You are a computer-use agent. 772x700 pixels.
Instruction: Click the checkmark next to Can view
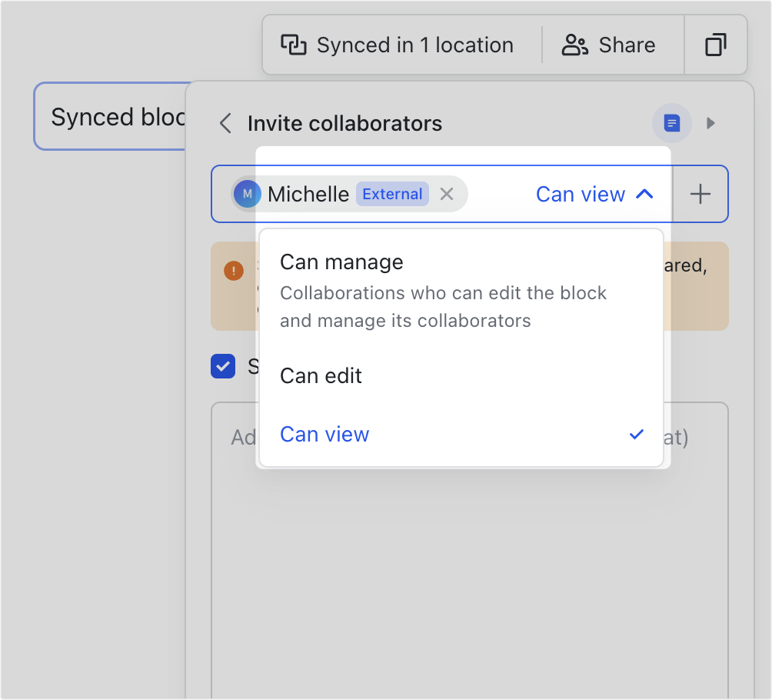click(636, 435)
